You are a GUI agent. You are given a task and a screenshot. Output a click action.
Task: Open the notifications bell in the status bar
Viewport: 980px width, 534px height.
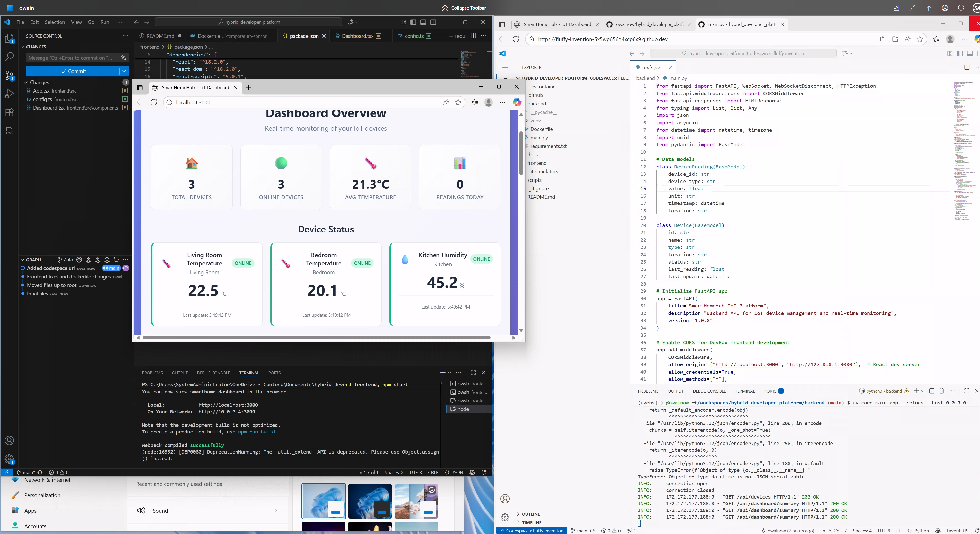483,472
